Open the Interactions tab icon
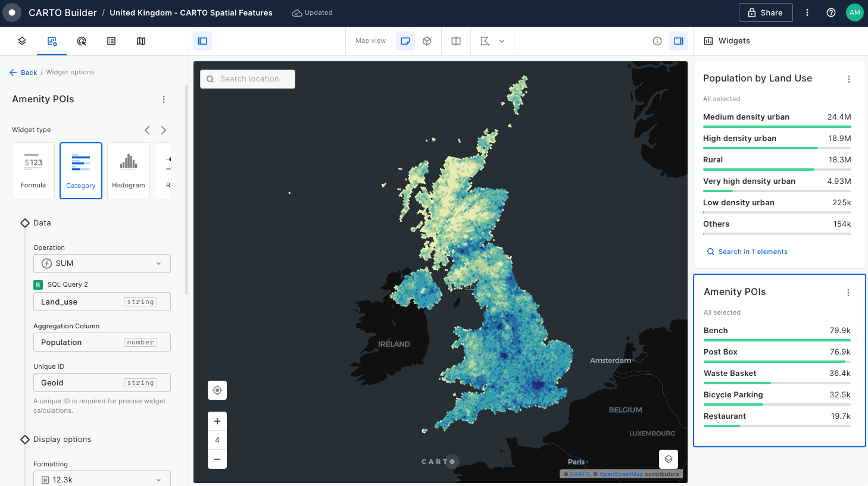Viewport: 868px width, 486px height. (82, 41)
